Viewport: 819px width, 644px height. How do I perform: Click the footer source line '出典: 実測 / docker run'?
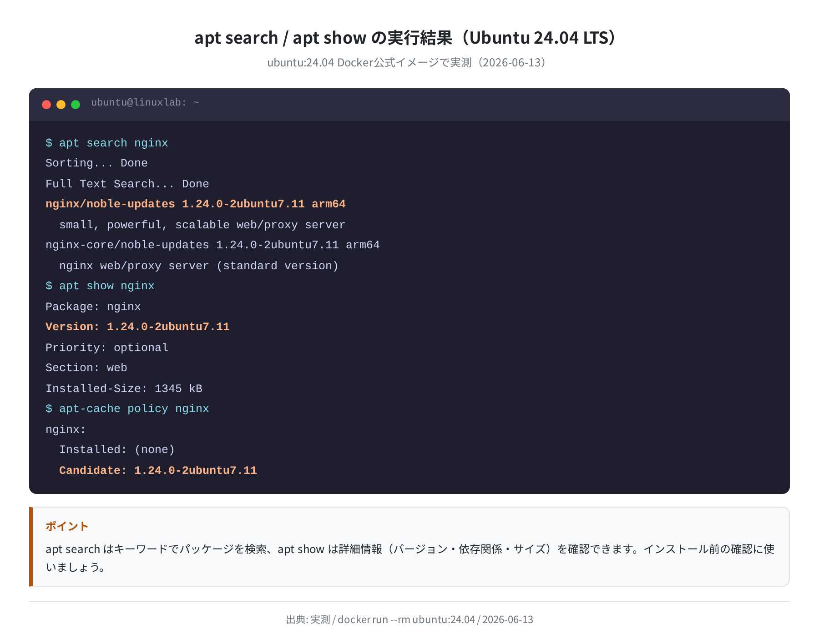click(409, 619)
